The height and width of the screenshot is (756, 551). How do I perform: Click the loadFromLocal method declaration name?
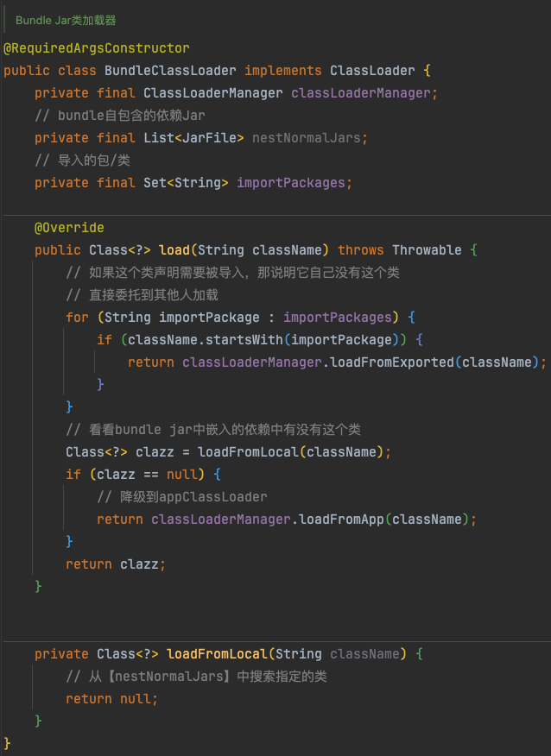pyautogui.click(x=217, y=654)
